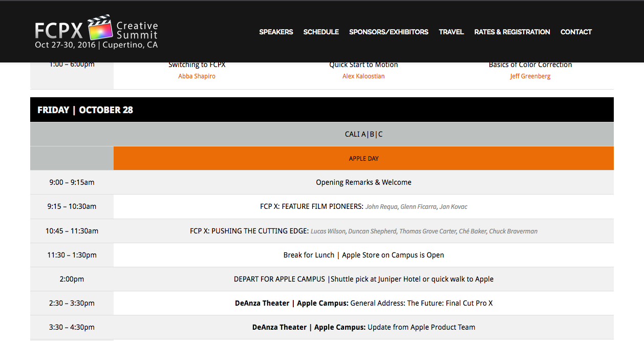
Task: Click the Break for Lunch row text
Action: coord(363,255)
